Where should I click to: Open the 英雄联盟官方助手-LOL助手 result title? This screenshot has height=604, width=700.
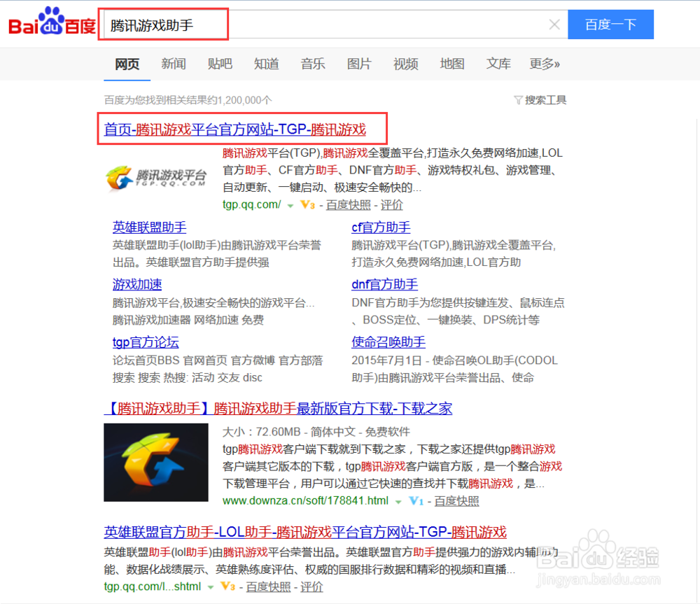(x=305, y=532)
